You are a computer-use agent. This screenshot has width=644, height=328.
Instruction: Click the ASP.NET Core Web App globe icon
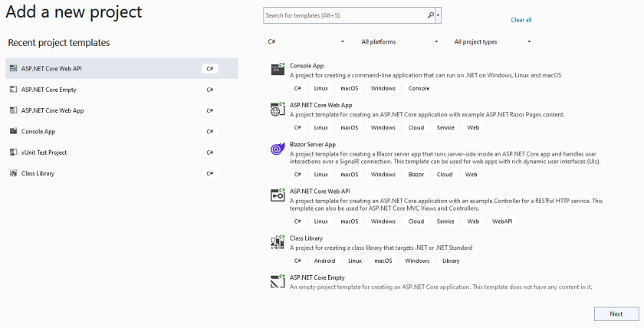pyautogui.click(x=278, y=109)
